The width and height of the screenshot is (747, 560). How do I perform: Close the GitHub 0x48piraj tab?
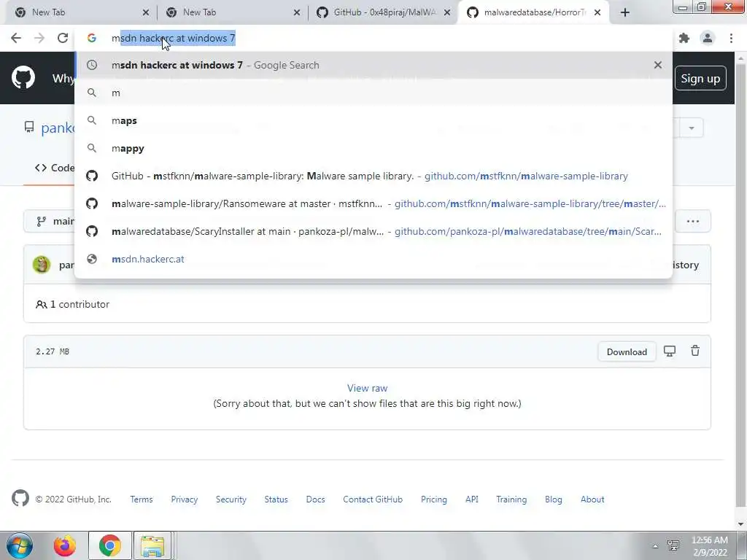[x=447, y=12]
